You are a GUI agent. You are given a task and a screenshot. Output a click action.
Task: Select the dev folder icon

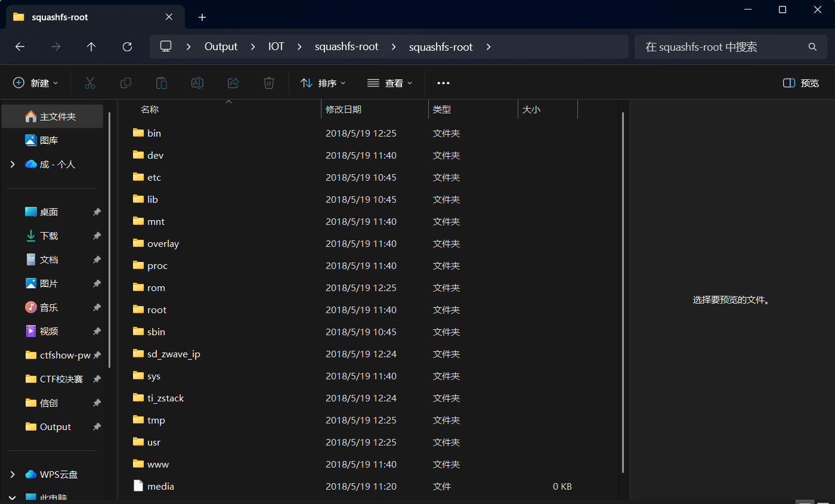click(x=138, y=154)
